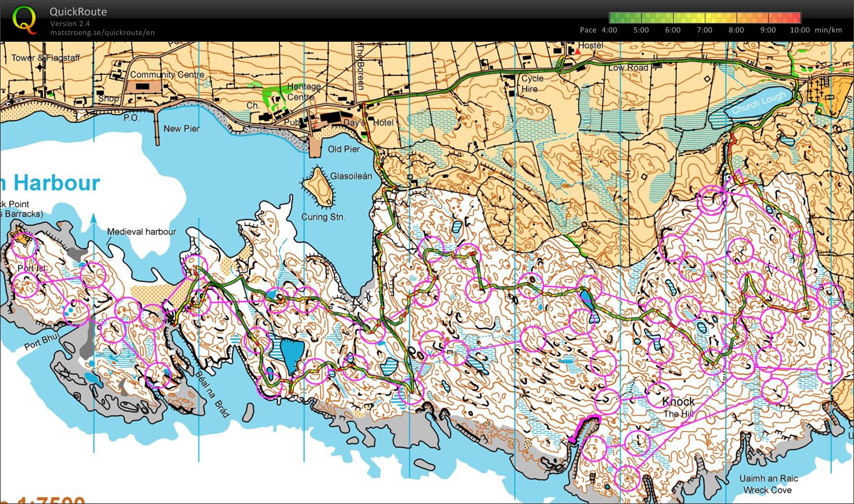Click the 'Curing Stn.' map label

[323, 217]
